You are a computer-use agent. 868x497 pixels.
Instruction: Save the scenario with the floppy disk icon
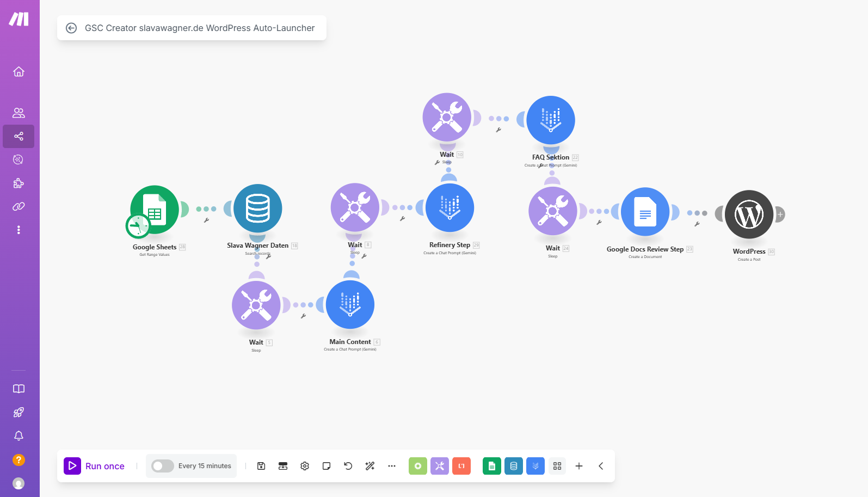click(261, 466)
